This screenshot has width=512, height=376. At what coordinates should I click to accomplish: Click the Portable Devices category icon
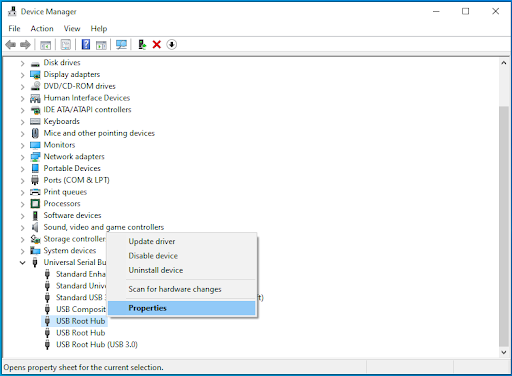pos(35,168)
